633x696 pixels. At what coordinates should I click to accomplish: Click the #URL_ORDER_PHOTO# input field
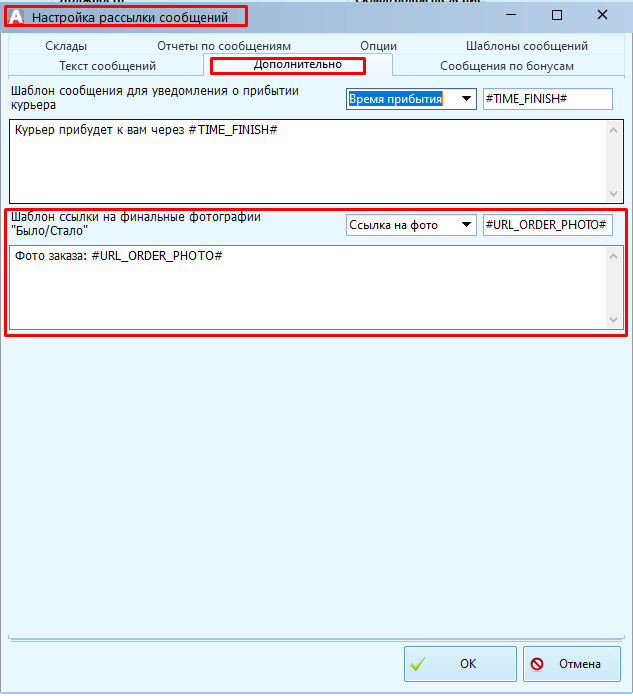click(x=546, y=225)
